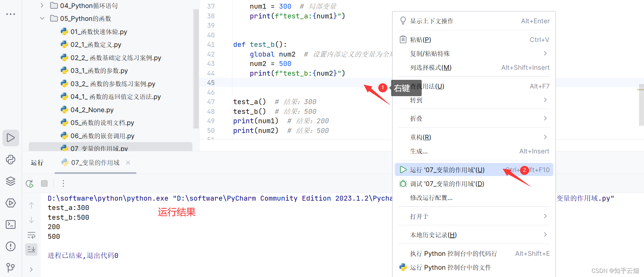This screenshot has width=644, height=277.
Task: Click the folder icon of 04_Python循环语句
Action: [x=54, y=6]
